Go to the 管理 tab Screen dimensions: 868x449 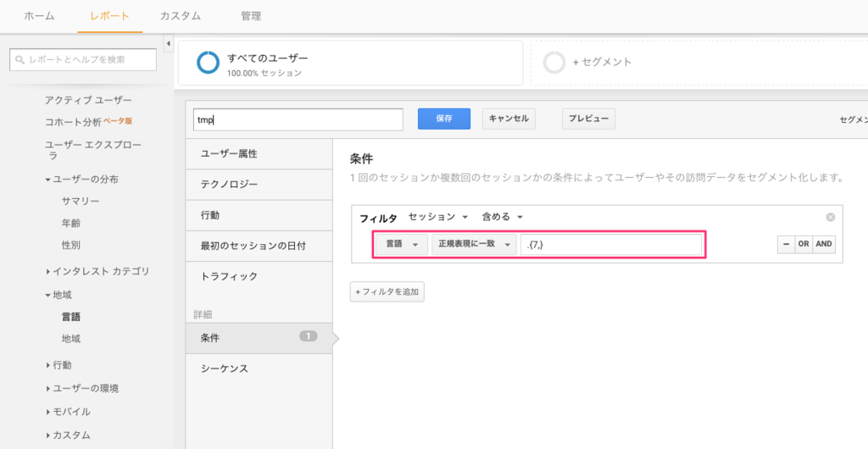251,16
